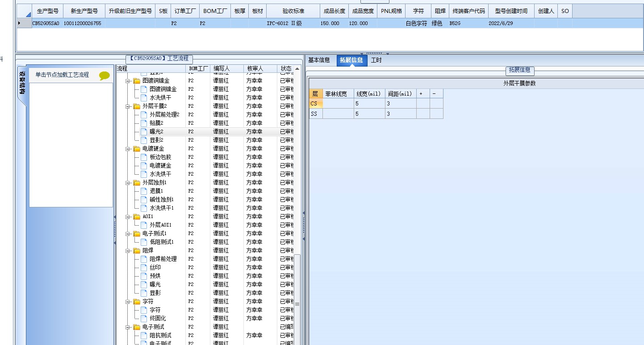Select the 碱性蚀刻1 tree row label
Image resolution: width=644 pixels, height=345 pixels.
tap(162, 199)
